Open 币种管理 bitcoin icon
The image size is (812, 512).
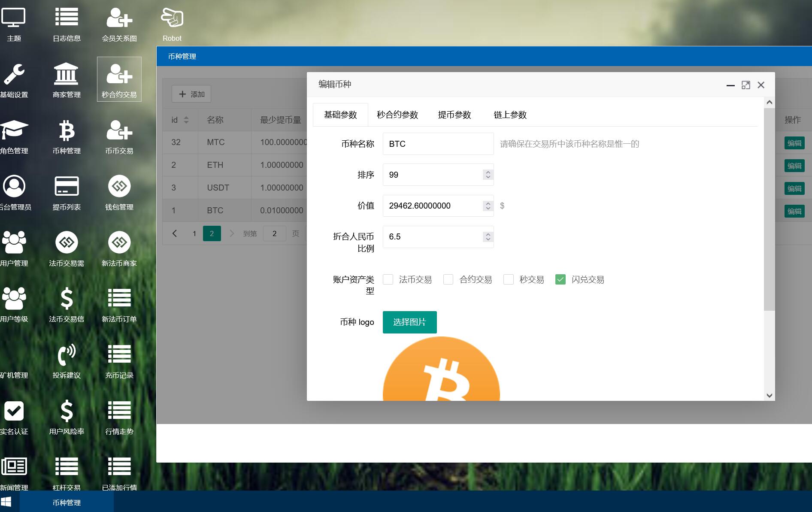point(67,137)
